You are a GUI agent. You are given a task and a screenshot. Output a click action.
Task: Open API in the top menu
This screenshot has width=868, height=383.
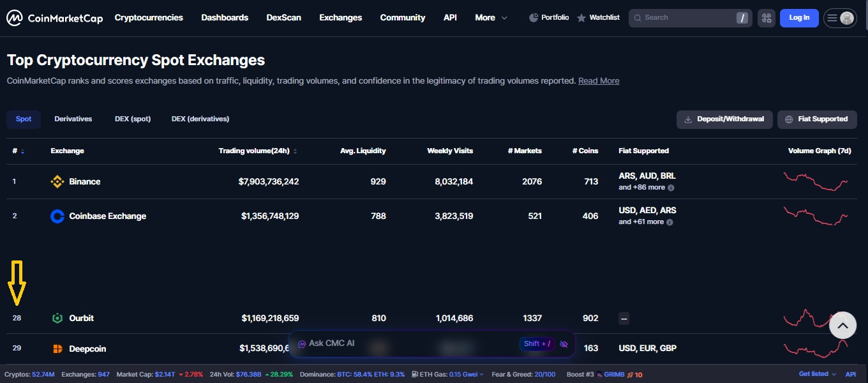tap(450, 18)
